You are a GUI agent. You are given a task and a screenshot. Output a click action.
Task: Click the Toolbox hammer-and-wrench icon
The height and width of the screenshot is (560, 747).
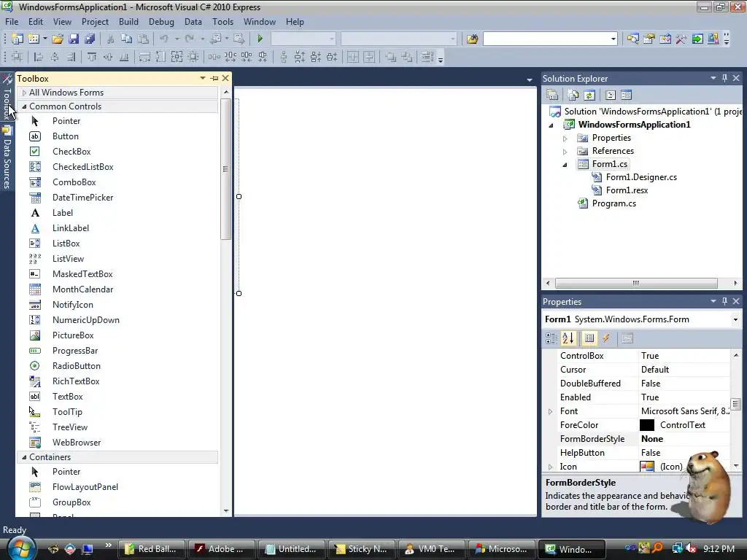pyautogui.click(x=681, y=39)
